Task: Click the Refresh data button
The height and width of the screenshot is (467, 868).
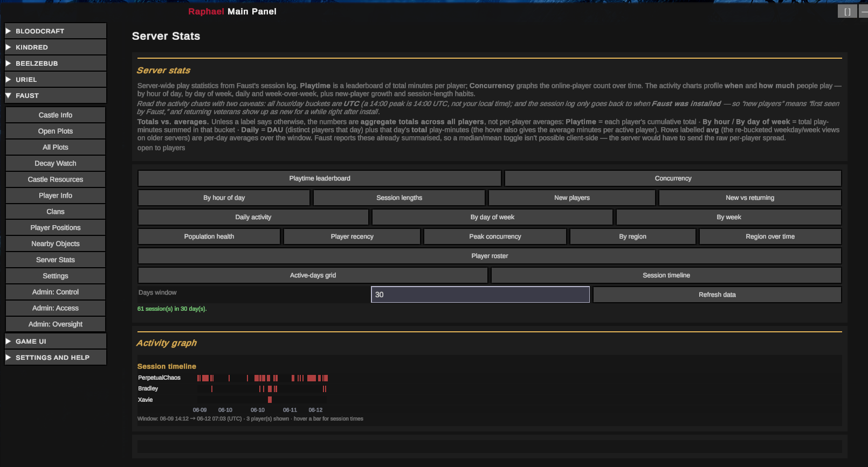Action: pyautogui.click(x=717, y=295)
